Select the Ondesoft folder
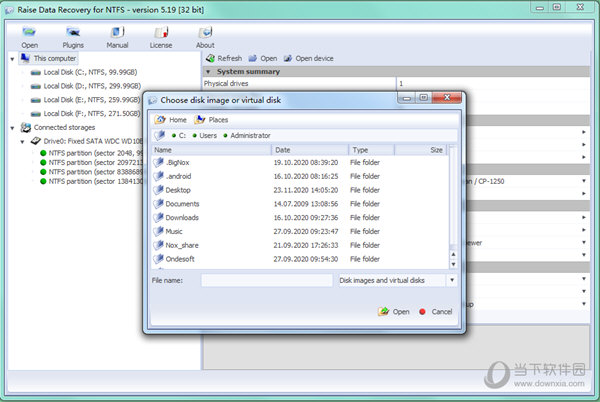The image size is (600, 402). point(180,259)
